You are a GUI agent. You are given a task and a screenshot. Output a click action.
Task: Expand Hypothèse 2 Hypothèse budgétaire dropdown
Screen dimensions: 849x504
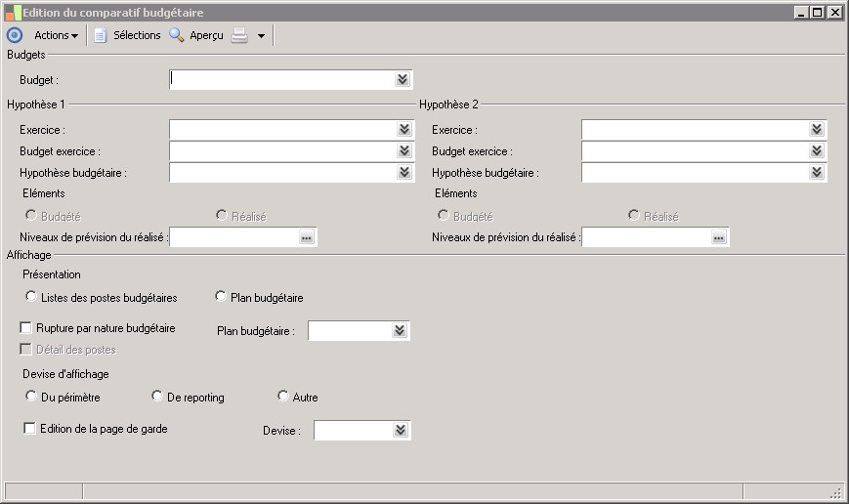point(817,172)
